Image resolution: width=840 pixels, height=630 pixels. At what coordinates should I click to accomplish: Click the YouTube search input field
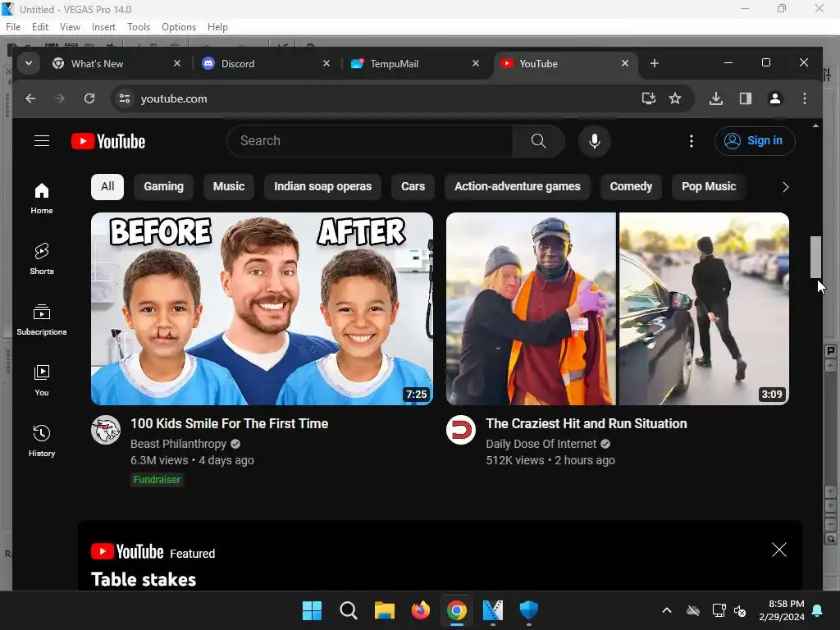click(370, 141)
